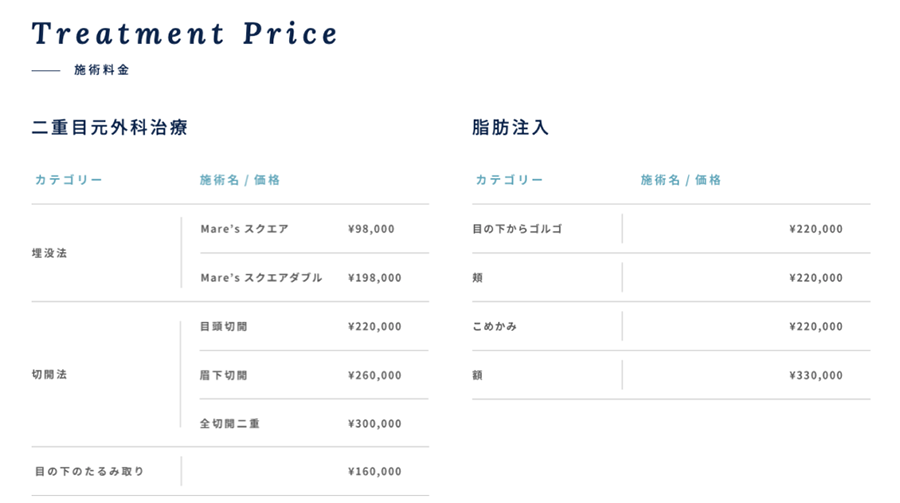Click the 目頭切開 treatment entry
This screenshot has height=503, width=900.
tap(223, 326)
